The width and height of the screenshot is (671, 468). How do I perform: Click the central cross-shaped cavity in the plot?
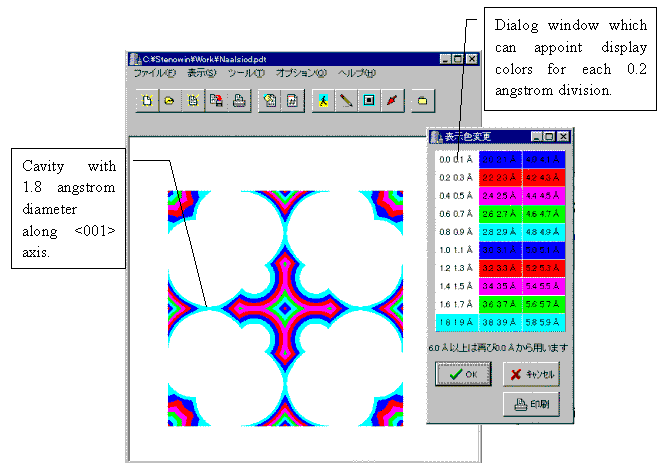point(285,308)
